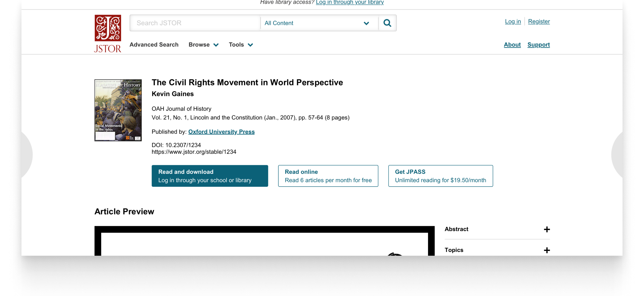Click the Read and download button
Viewport: 644px width, 296px height.
(210, 176)
